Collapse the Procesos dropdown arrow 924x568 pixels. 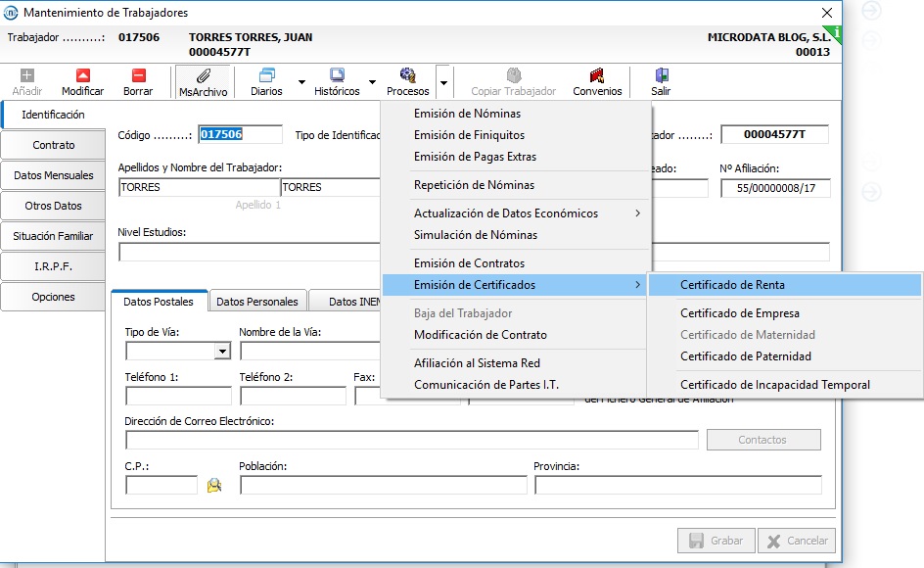coord(443,82)
